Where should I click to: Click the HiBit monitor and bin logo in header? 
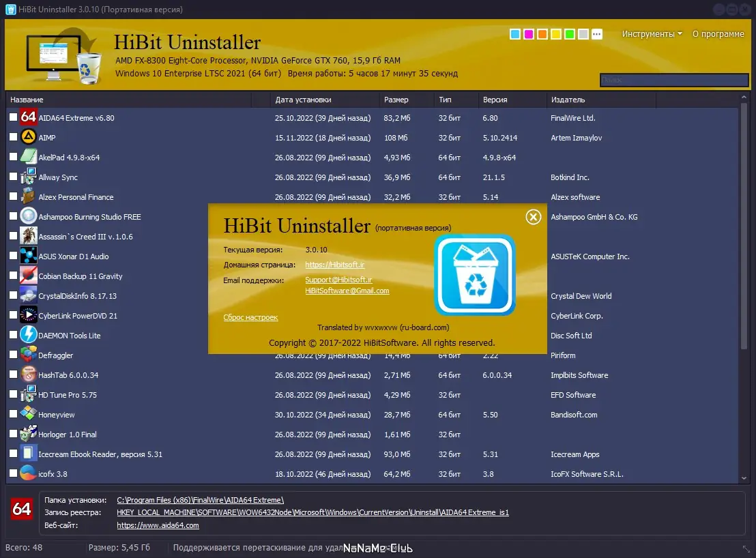click(63, 55)
